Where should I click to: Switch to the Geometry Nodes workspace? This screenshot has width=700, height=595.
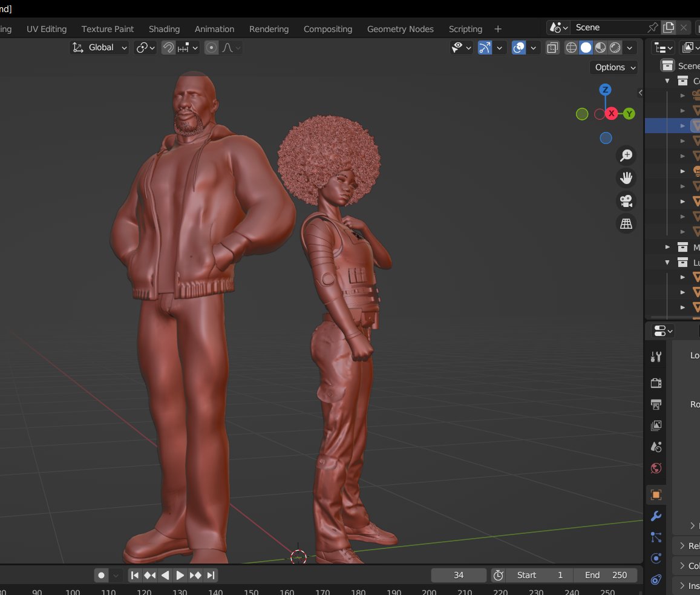[x=401, y=29]
